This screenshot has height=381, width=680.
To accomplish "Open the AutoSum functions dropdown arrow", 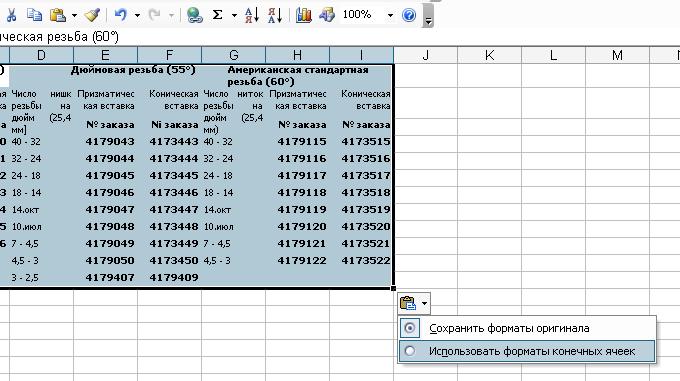I will [x=234, y=16].
